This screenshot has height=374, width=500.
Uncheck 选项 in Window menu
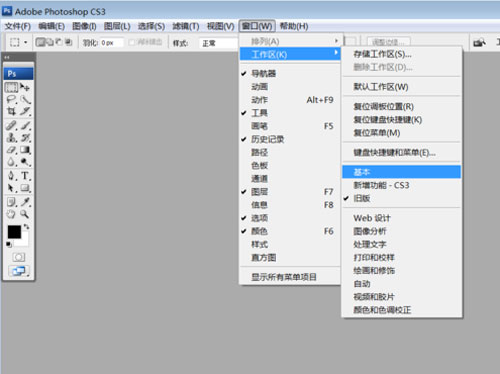[290, 218]
